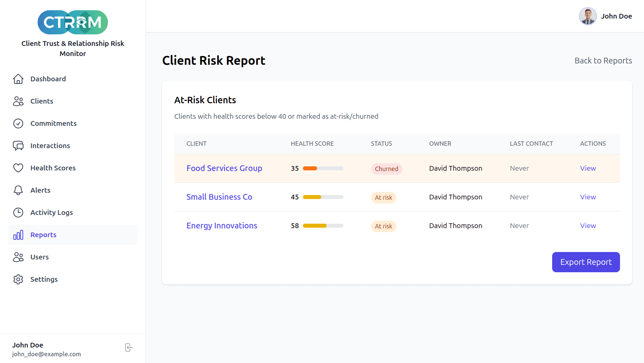Click the Interactions chat bubble icon

18,146
